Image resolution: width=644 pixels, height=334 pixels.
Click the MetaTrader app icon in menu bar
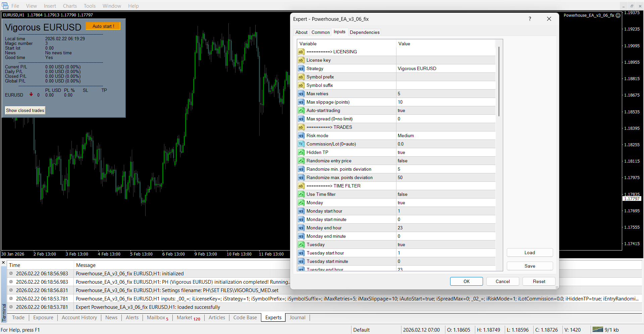point(5,6)
